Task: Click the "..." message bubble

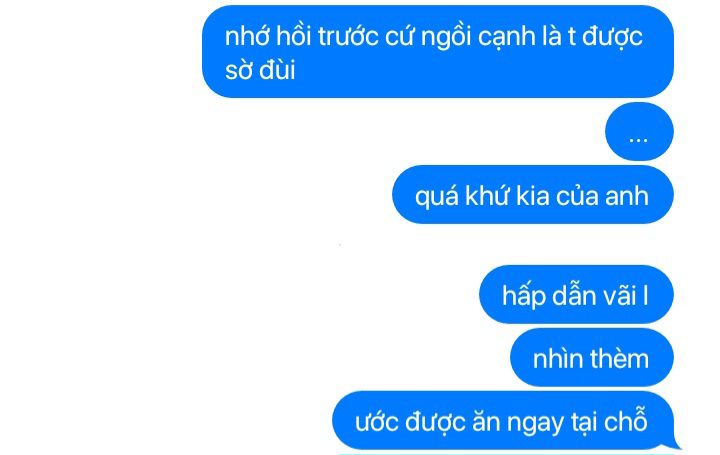Action: [x=639, y=132]
